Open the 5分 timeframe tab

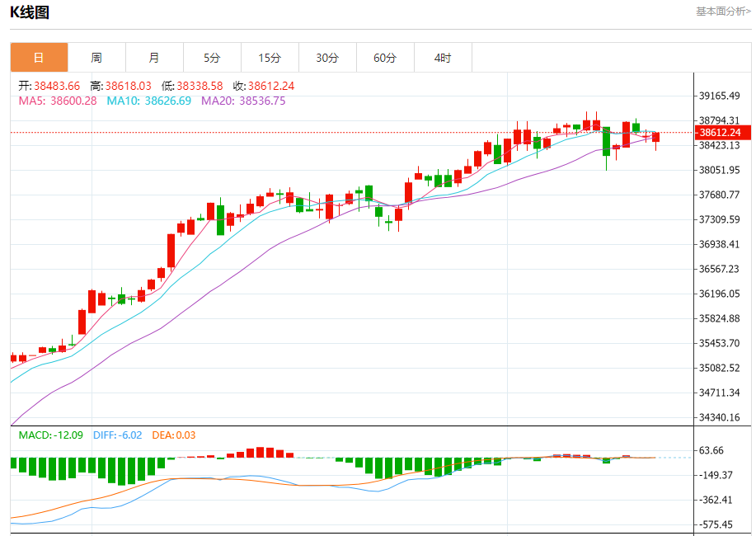coord(212,58)
